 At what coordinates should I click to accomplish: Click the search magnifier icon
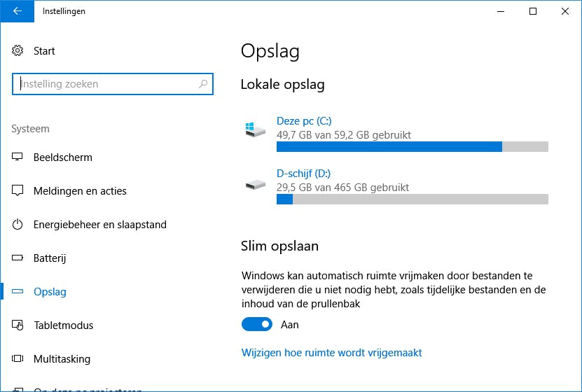pyautogui.click(x=204, y=84)
